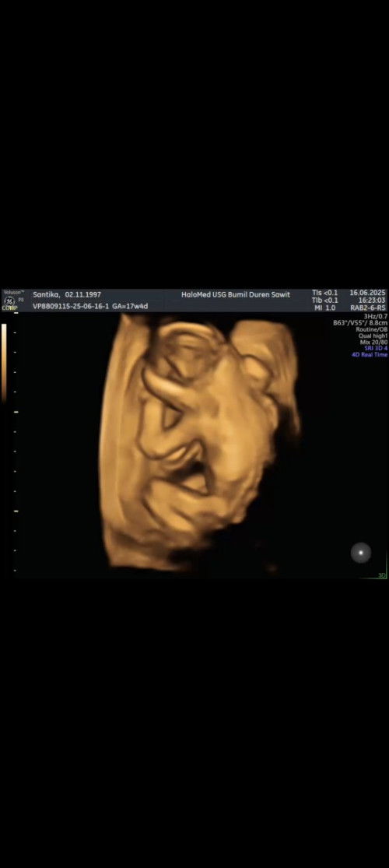Click 'TIb <0.1' value
Viewport: 389px width, 868px height.
[x=324, y=300]
